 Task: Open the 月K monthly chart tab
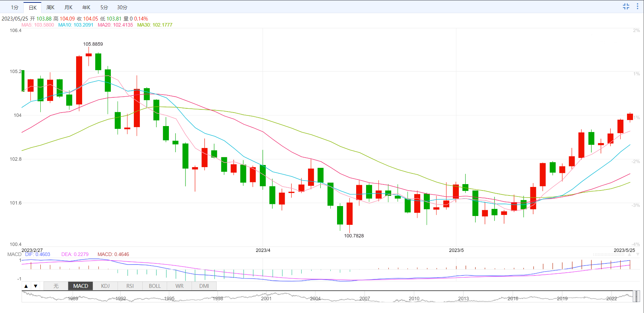tap(68, 7)
